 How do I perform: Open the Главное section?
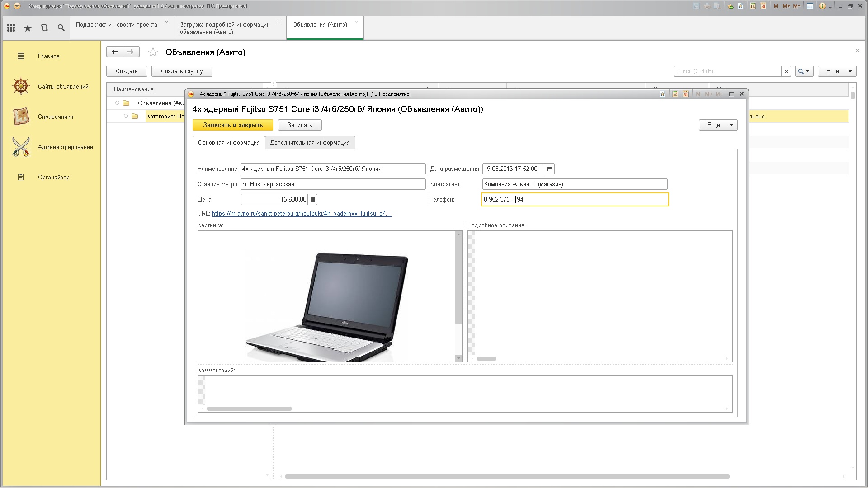[49, 56]
